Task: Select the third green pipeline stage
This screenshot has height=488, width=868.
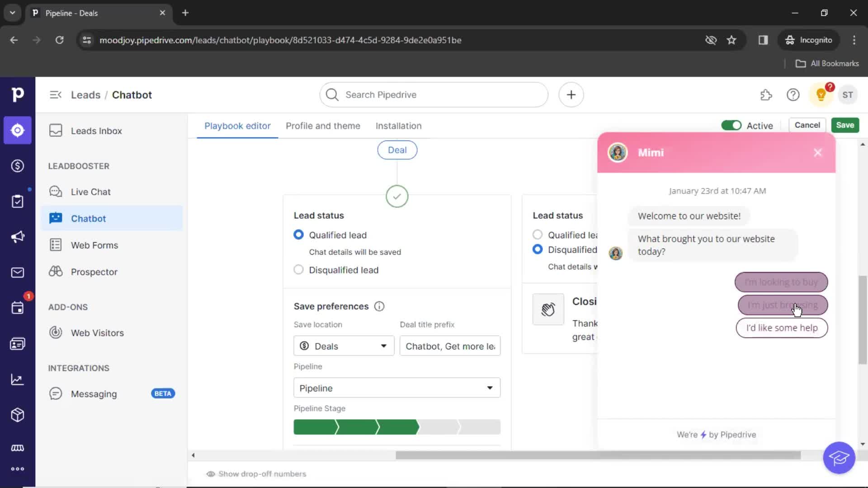Action: pos(398,427)
